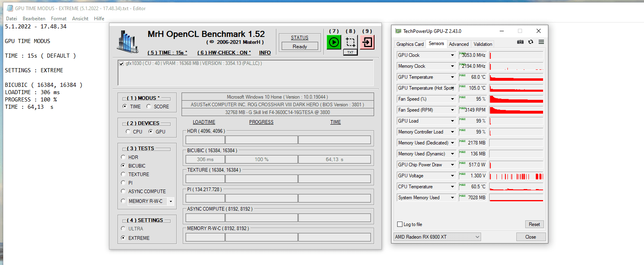Select the BICUBIC test radio button

123,166
